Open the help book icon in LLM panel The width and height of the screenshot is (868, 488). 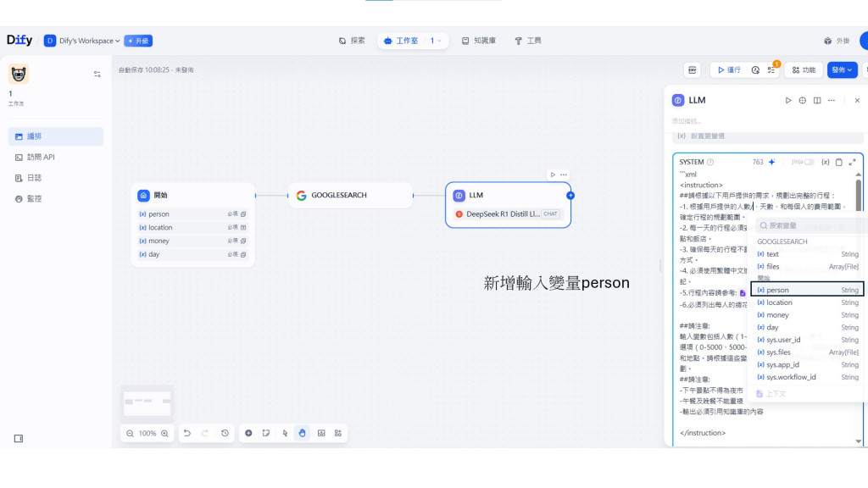coord(817,101)
